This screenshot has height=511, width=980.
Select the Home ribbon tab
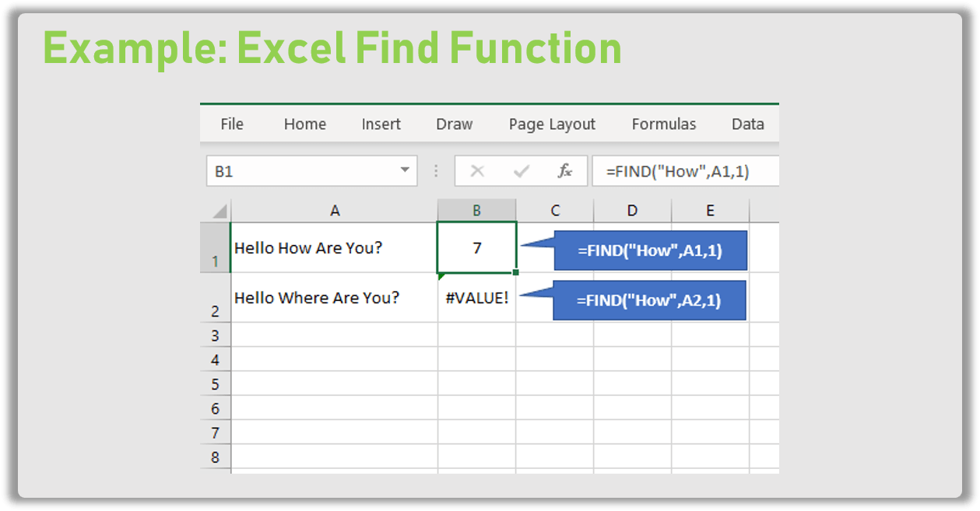click(x=304, y=124)
